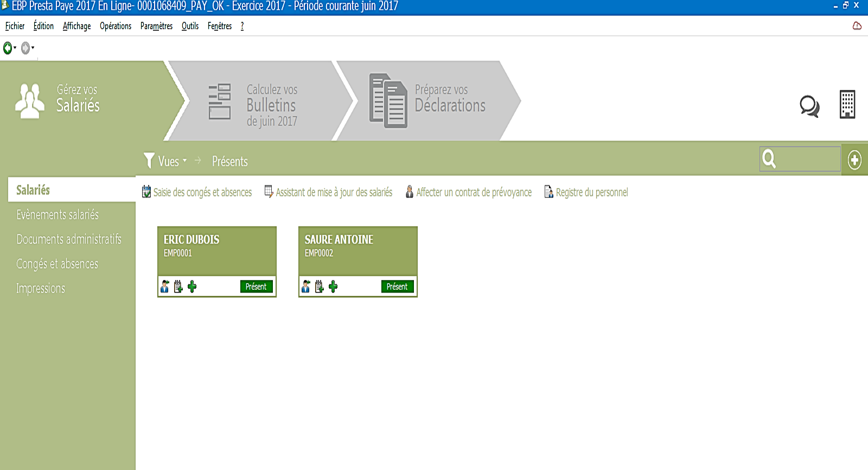Image resolution: width=868 pixels, height=470 pixels.
Task: Click the EBP application icon in title bar
Action: click(5, 6)
